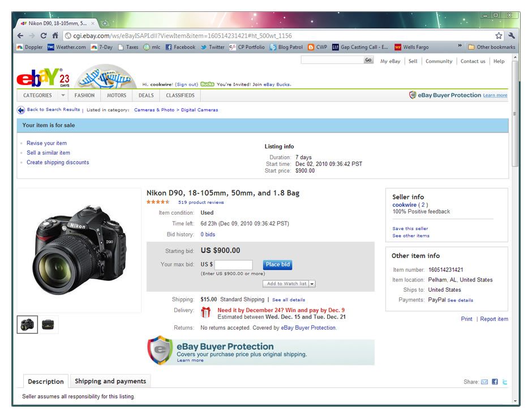Click the Add to Watch list button
Screen dimensions: 532x418
click(x=286, y=284)
